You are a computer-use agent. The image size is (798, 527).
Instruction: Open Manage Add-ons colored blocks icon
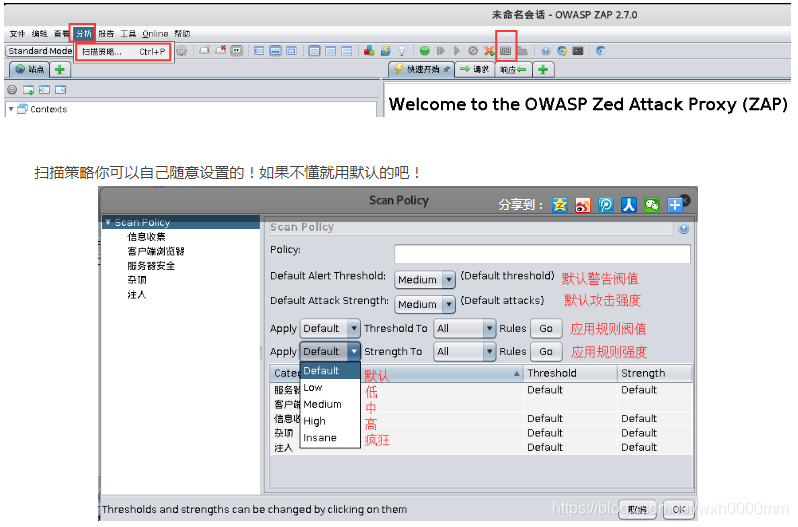click(369, 51)
